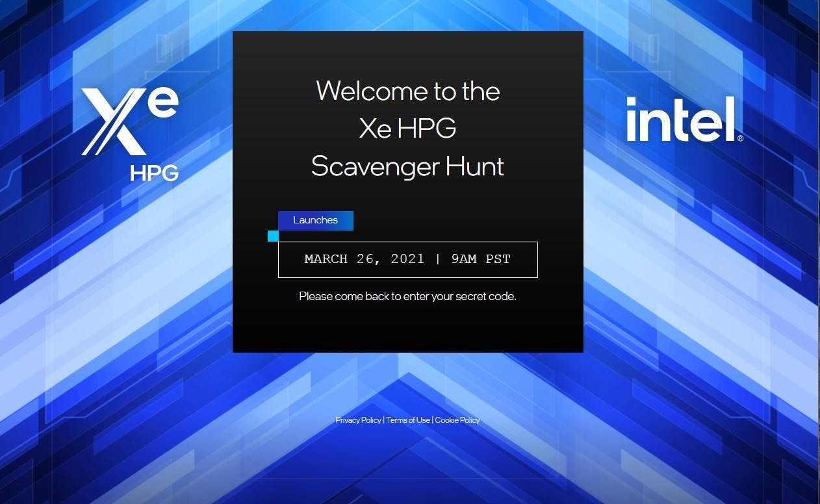Click the Launches label

coord(316,220)
